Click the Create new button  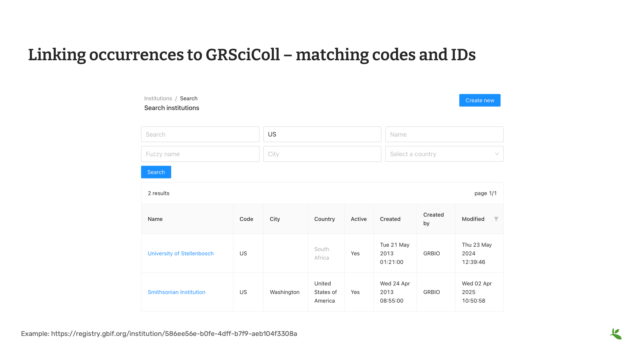tap(479, 100)
